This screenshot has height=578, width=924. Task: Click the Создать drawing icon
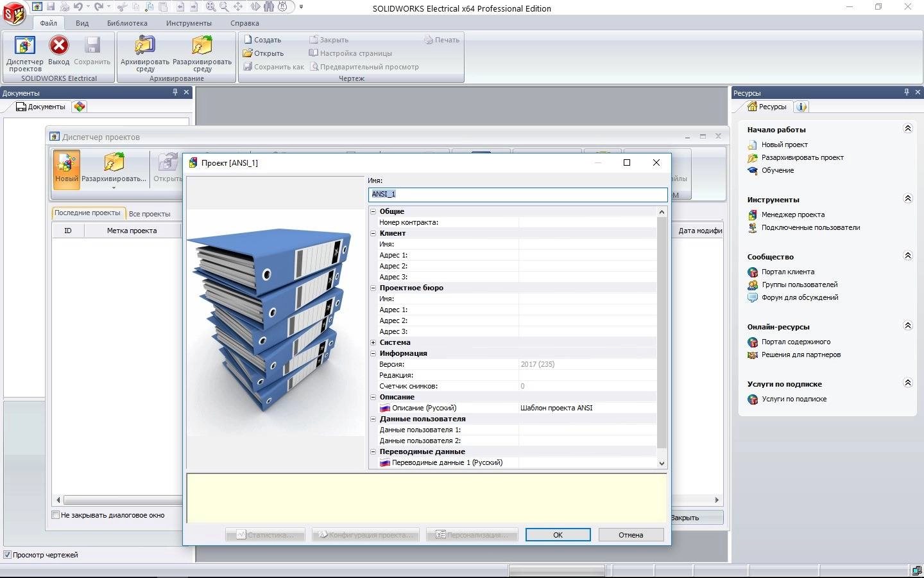click(x=248, y=40)
